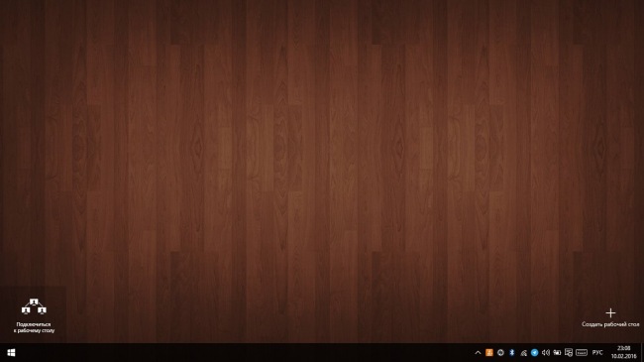Open the touch keyboard icon

[x=582, y=352]
